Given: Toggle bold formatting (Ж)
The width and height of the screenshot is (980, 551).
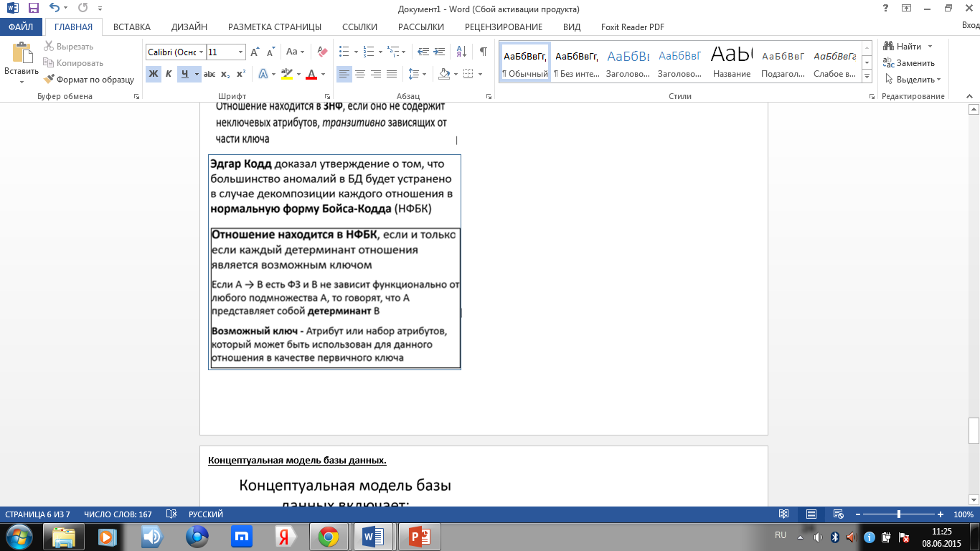Looking at the screenshot, I should tap(154, 74).
